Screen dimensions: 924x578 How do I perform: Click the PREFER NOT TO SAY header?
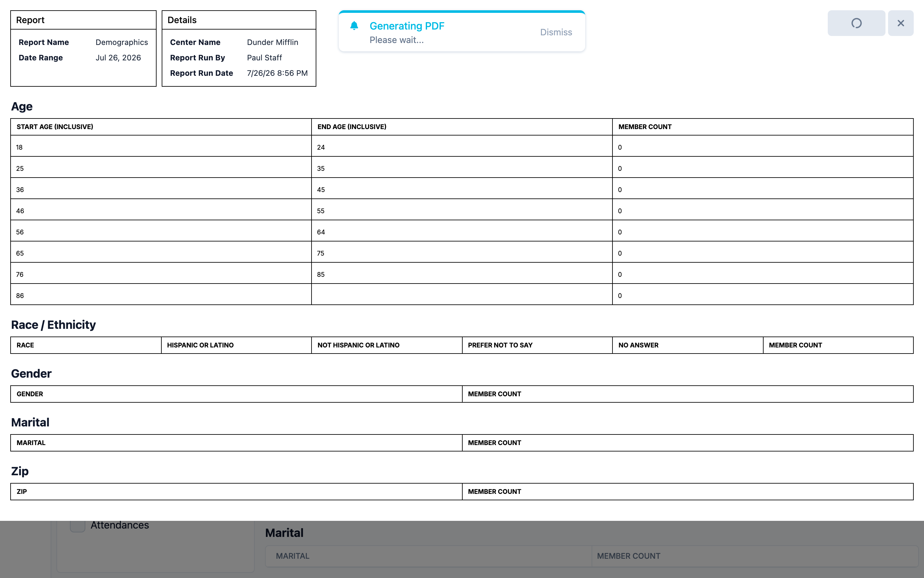pos(537,345)
